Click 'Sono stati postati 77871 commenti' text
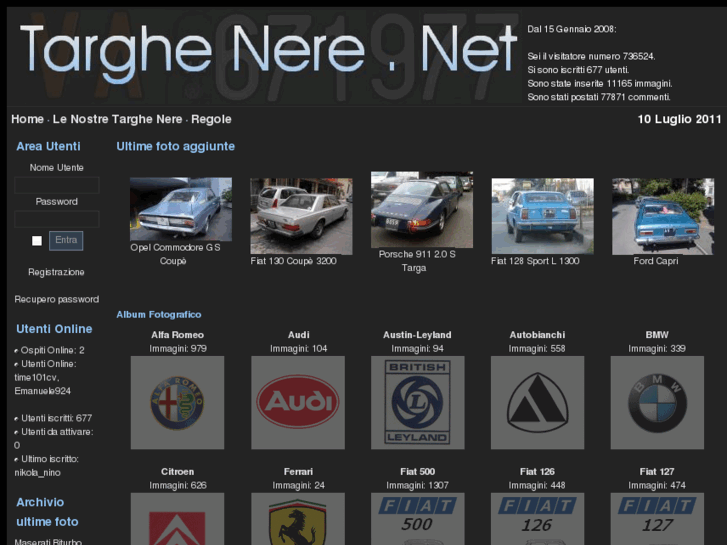 599,97
